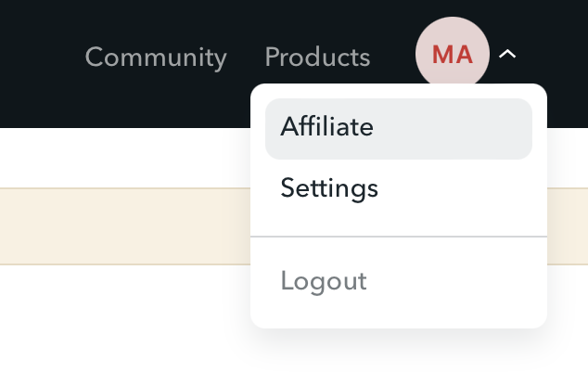Click blank space right of Settings label
The image size is (588, 373).
464,189
